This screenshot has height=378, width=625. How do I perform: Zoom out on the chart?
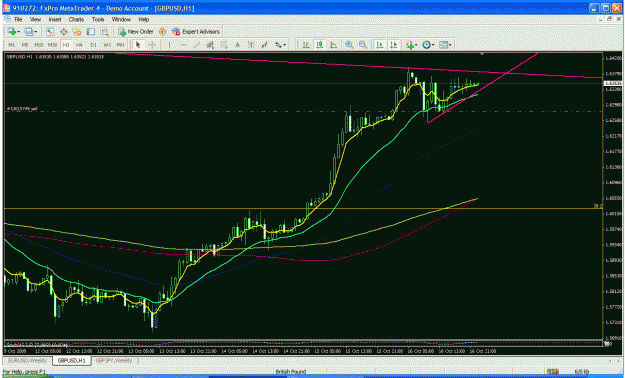coord(363,45)
